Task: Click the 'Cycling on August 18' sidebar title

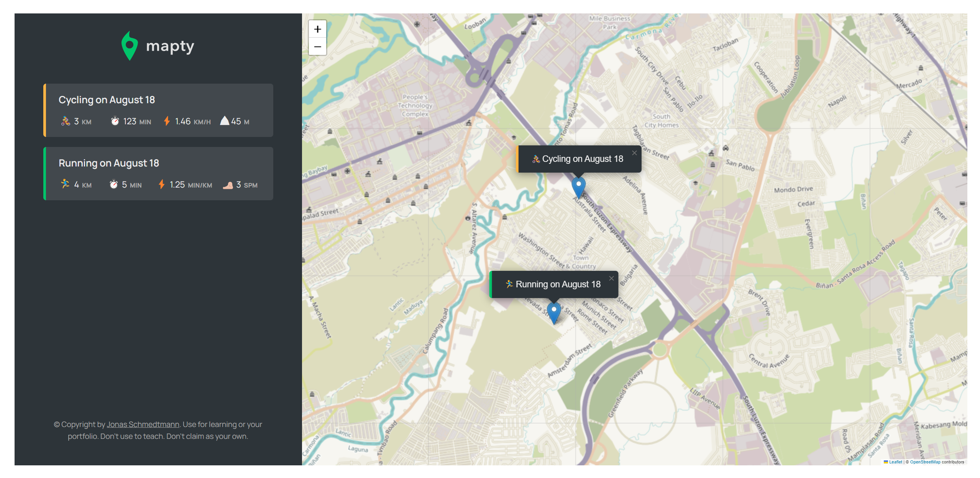Action: [107, 100]
